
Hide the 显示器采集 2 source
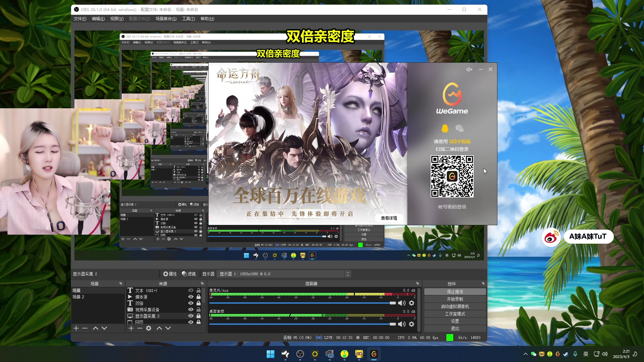point(191,316)
